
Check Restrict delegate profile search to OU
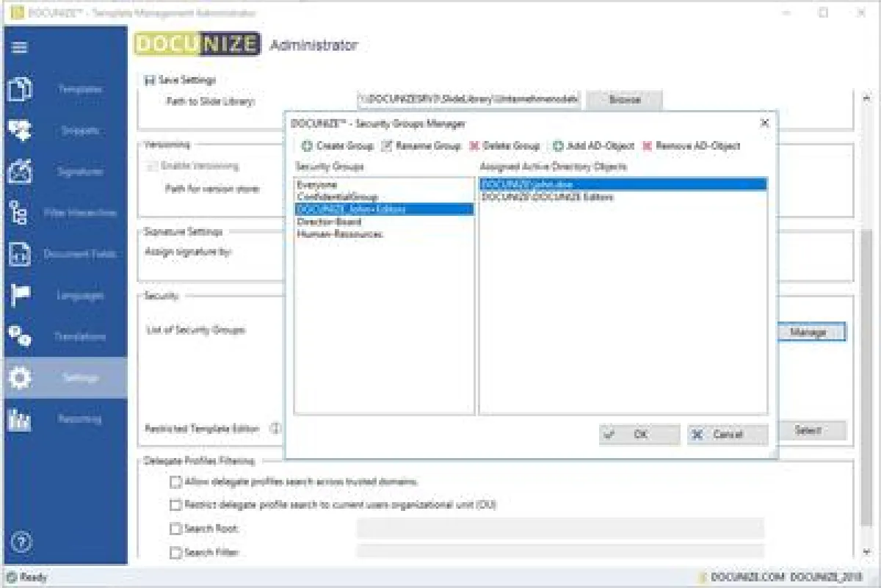[x=175, y=505]
